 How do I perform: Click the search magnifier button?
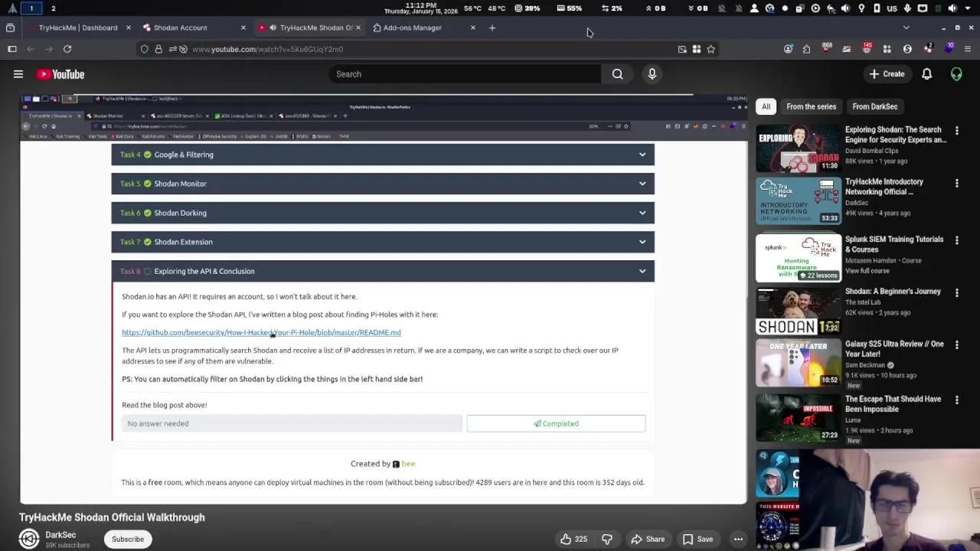617,74
